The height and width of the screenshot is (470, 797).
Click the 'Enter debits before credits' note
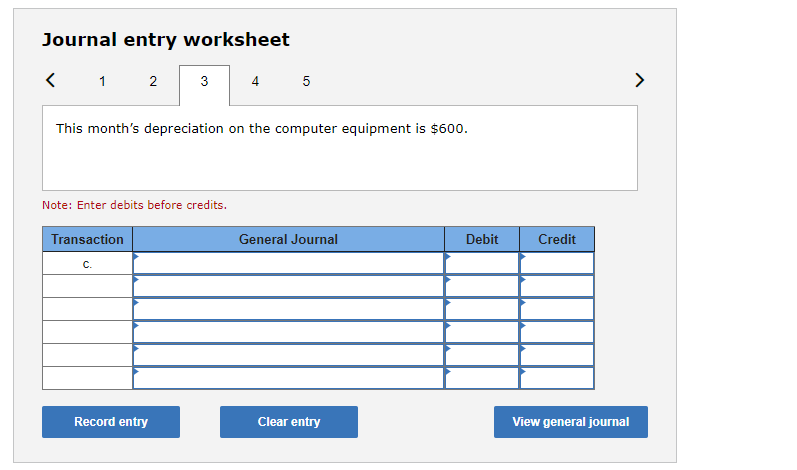click(x=135, y=205)
